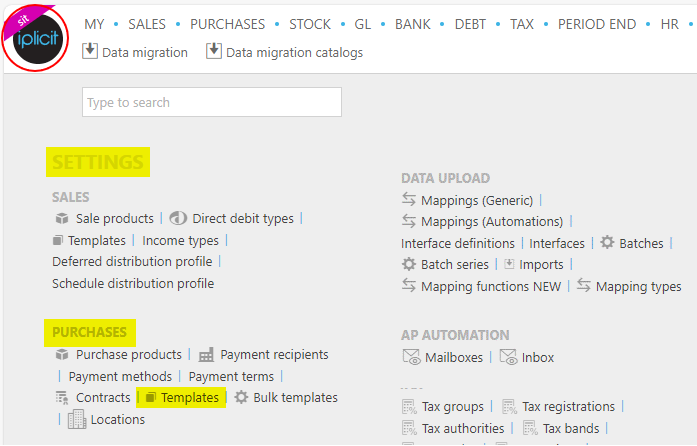Open Payment recipients link

[x=274, y=354]
